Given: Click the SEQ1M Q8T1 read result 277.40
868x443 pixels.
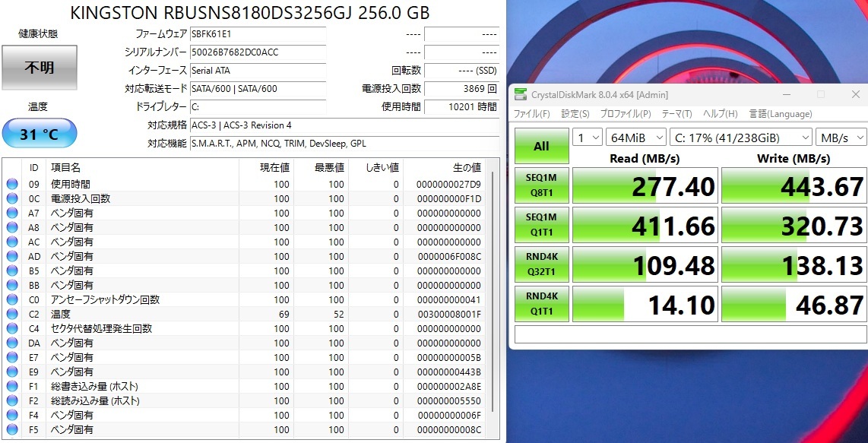Looking at the screenshot, I should pyautogui.click(x=645, y=185).
